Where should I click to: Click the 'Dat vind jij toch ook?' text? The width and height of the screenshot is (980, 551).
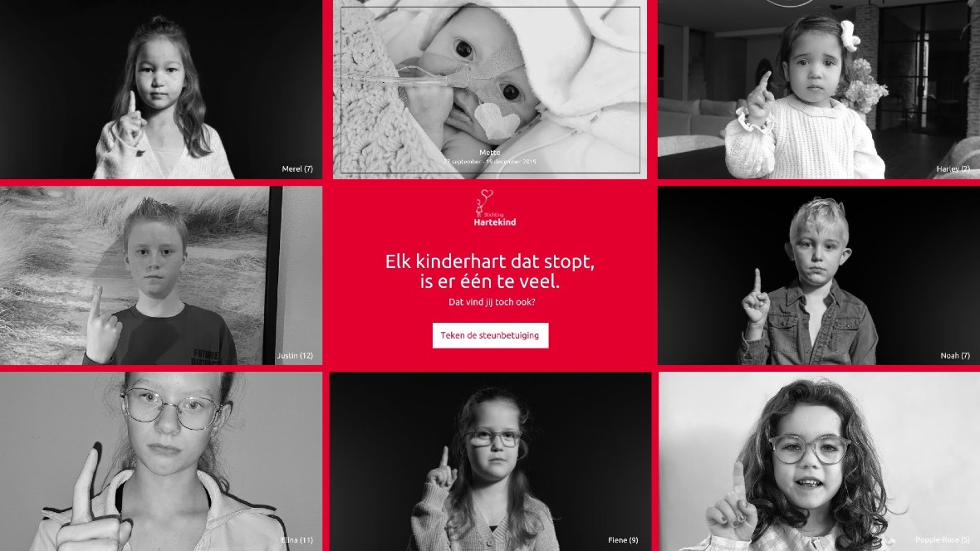[492, 302]
